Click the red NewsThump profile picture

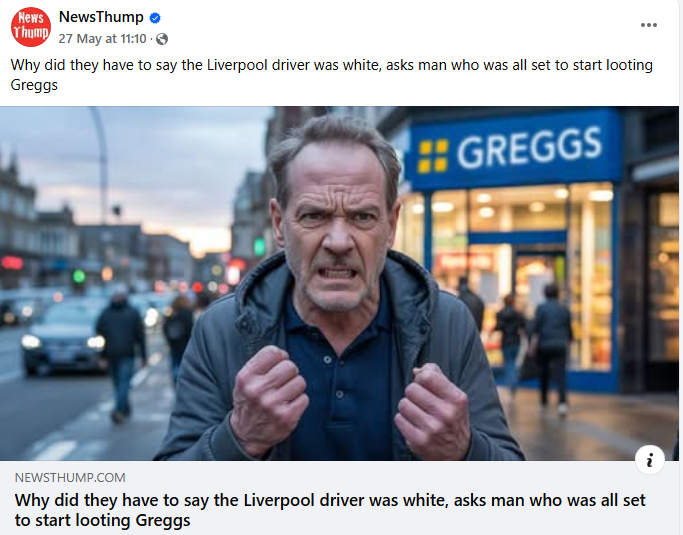30,27
